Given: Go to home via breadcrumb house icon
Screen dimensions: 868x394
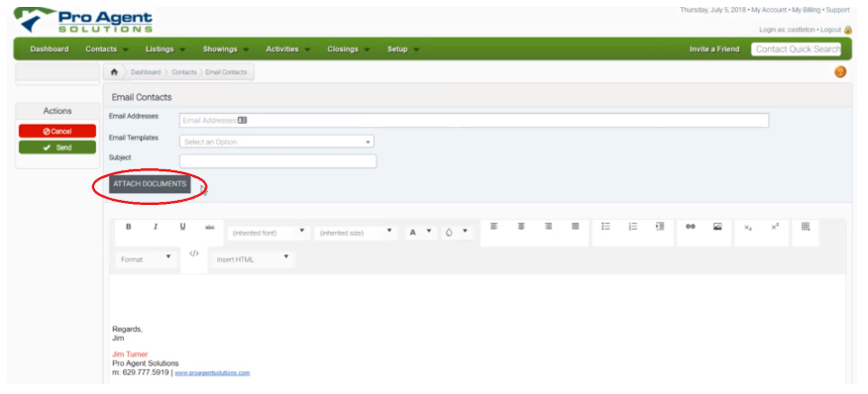Looking at the screenshot, I should point(115,72).
